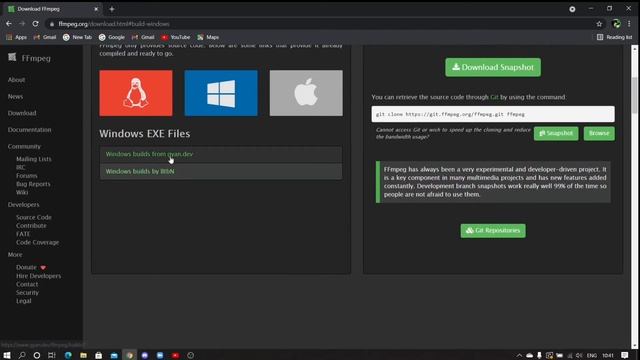Screen dimensions: 640x360
Task: Open the notification center icon
Action: pos(625,356)
